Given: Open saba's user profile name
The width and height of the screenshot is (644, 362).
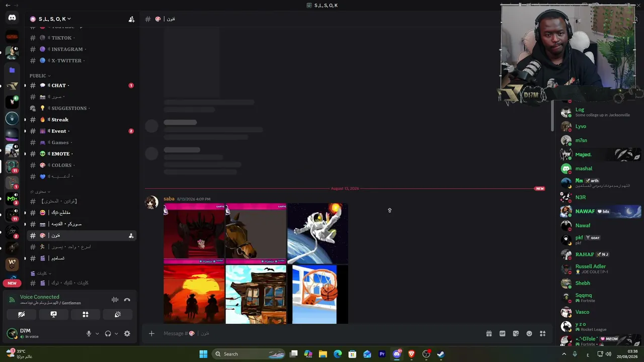Looking at the screenshot, I should 169,199.
